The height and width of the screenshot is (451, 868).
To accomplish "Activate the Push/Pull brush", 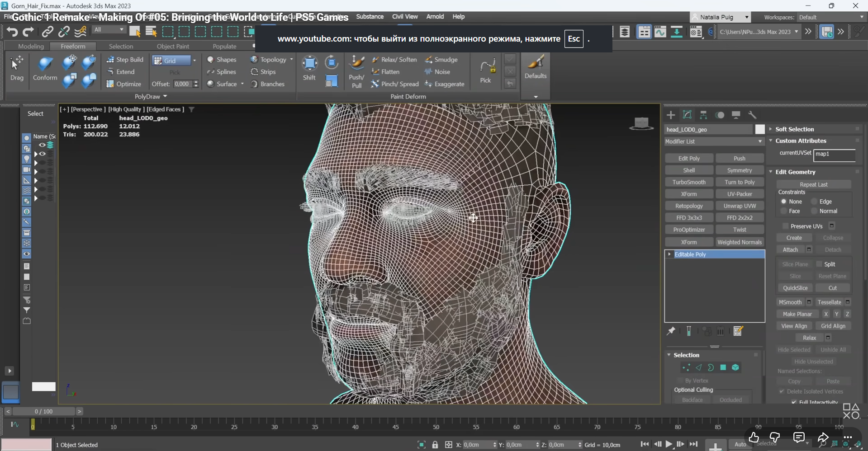I will (x=357, y=71).
